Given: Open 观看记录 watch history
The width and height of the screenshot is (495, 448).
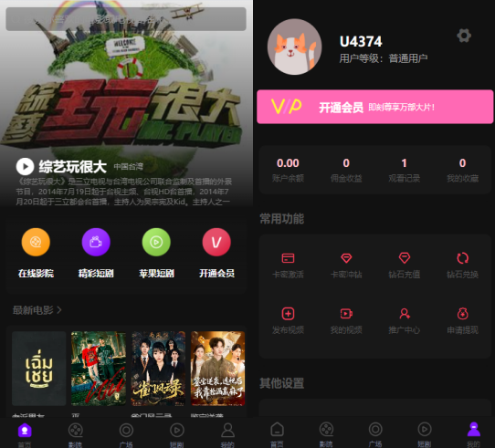Looking at the screenshot, I should coord(405,170).
